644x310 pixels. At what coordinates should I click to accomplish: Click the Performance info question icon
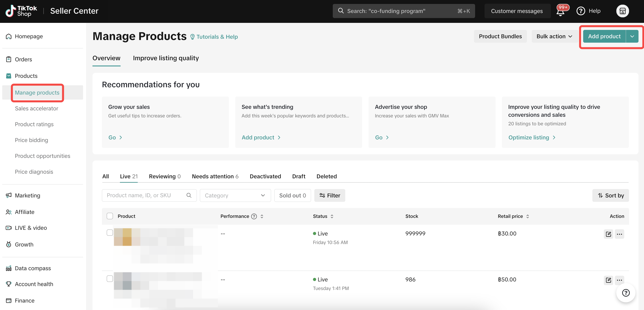point(254,216)
